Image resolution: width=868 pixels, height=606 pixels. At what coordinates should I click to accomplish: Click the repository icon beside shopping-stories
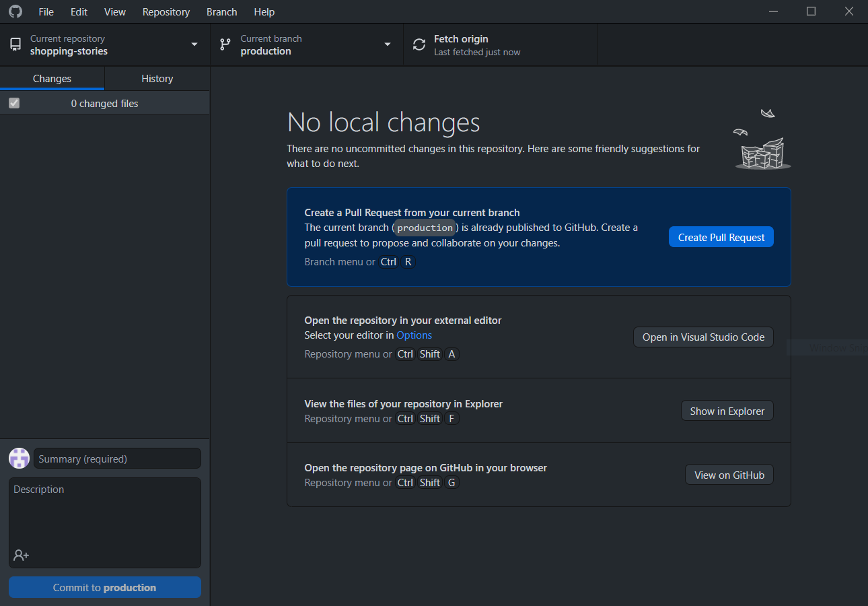[x=15, y=45]
